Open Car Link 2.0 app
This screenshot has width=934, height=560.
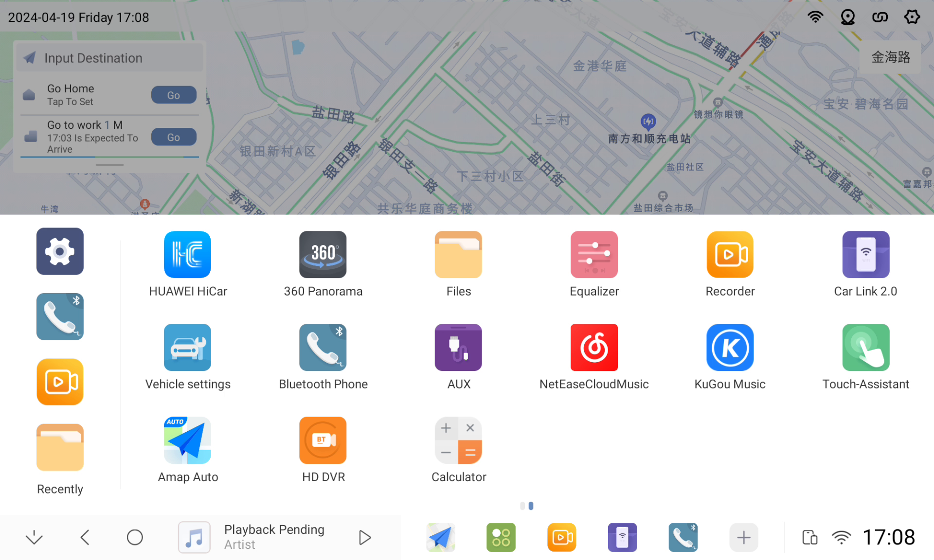(x=865, y=255)
